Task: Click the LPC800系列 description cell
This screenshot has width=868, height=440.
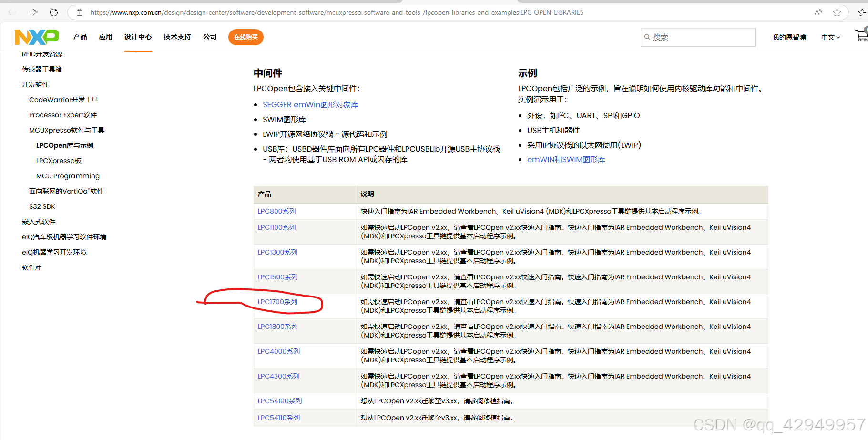Action: click(562, 211)
